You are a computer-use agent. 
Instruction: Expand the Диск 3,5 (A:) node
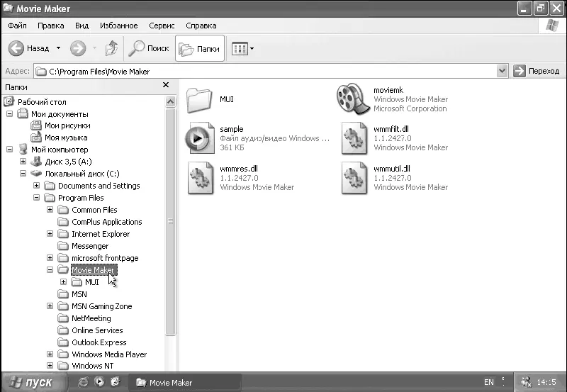coord(23,162)
